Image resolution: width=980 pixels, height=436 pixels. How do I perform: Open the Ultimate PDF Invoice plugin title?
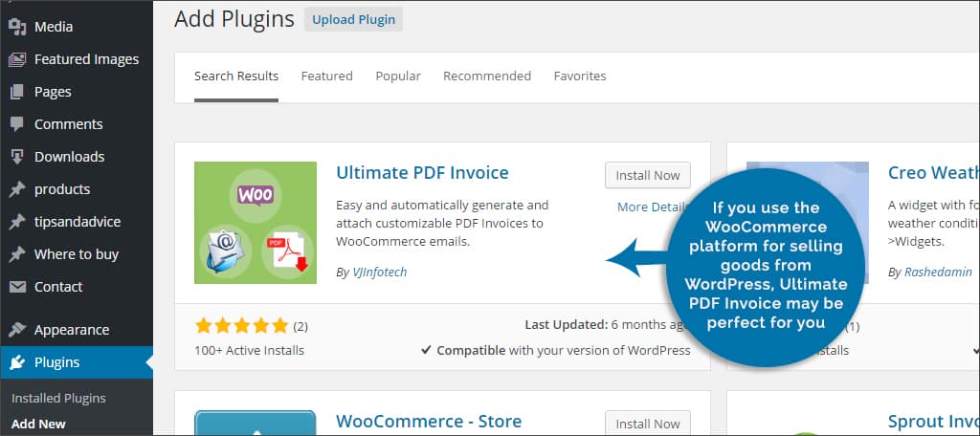(422, 172)
